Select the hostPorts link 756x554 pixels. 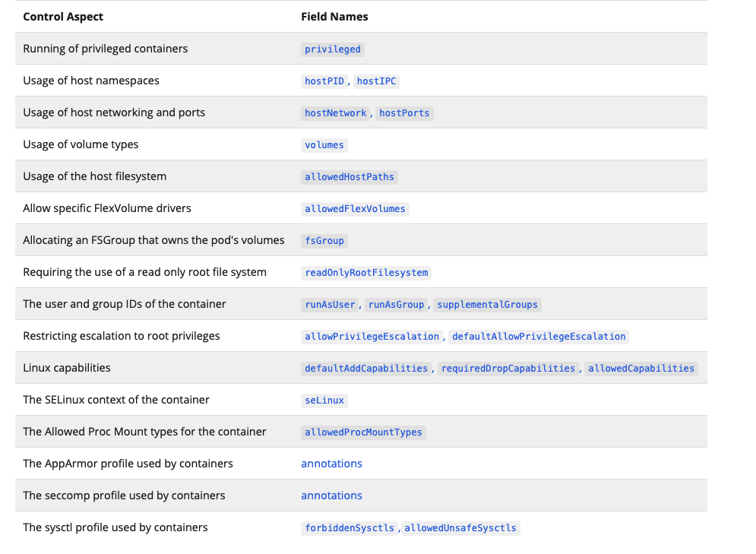[404, 112]
